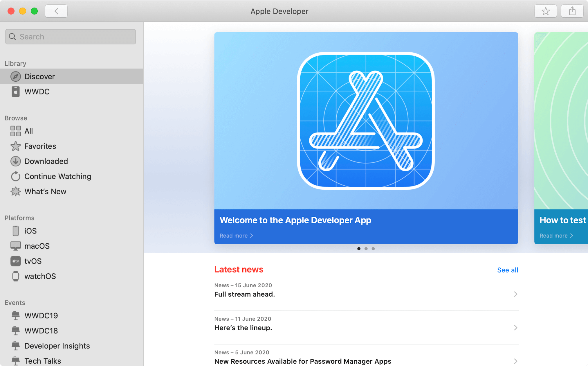This screenshot has width=588, height=366.
Task: Open the Full stream ahead news article
Action: pyautogui.click(x=366, y=294)
